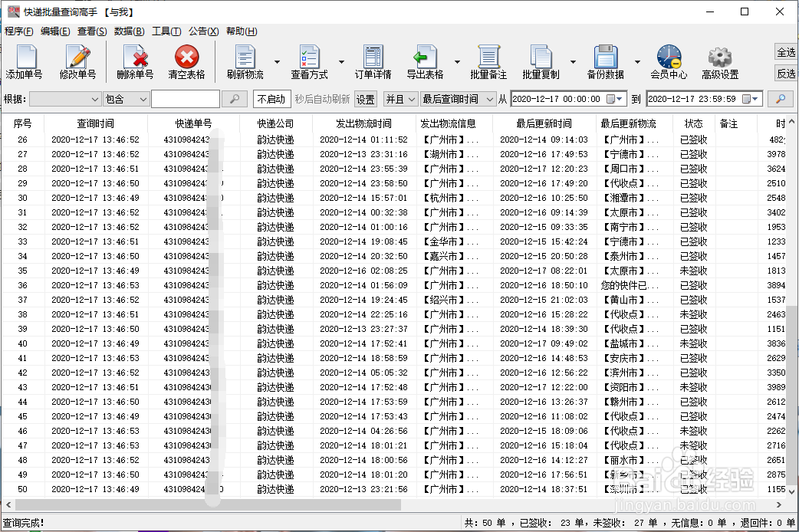The image size is (799, 532).
Task: Click the 添加单号 toolbar icon
Action: (x=25, y=61)
